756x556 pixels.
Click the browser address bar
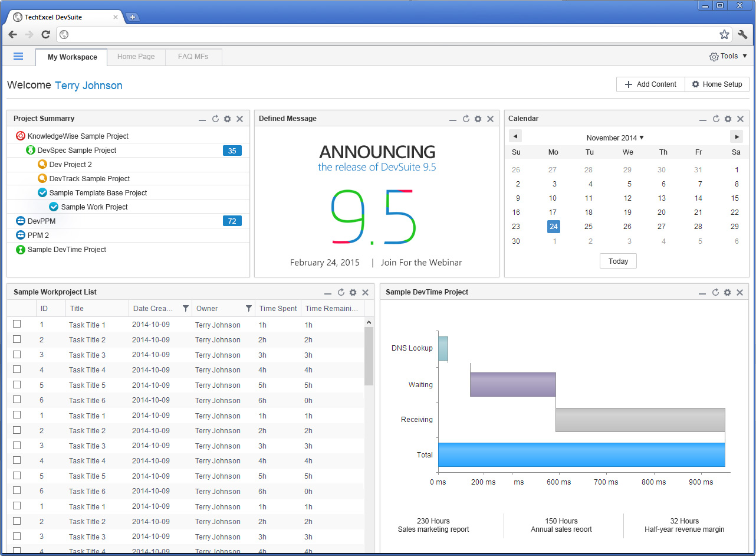click(395, 35)
